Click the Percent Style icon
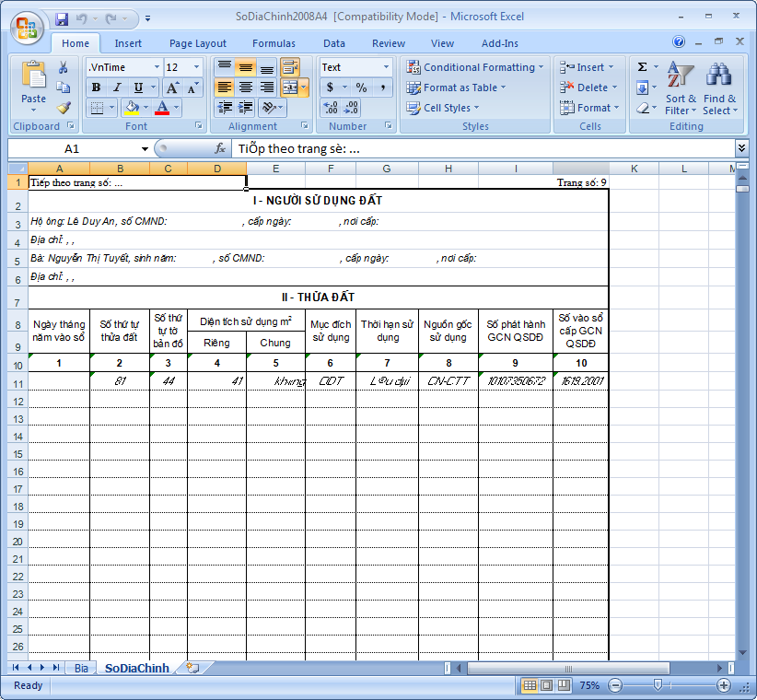This screenshot has width=757, height=700. tap(361, 87)
